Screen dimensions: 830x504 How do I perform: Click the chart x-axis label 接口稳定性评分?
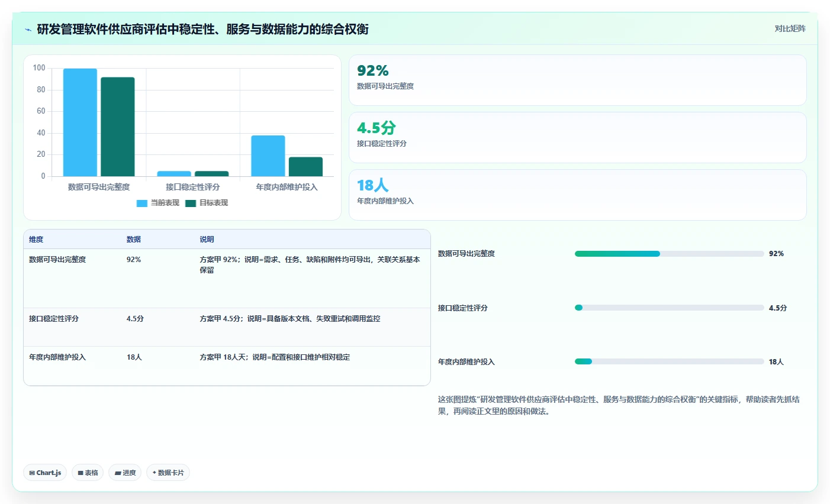coord(193,187)
